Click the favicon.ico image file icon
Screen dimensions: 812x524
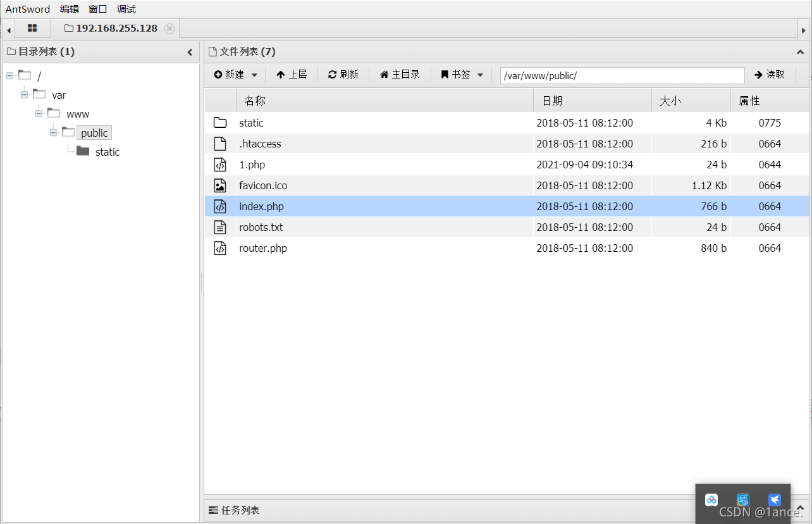[x=220, y=185]
